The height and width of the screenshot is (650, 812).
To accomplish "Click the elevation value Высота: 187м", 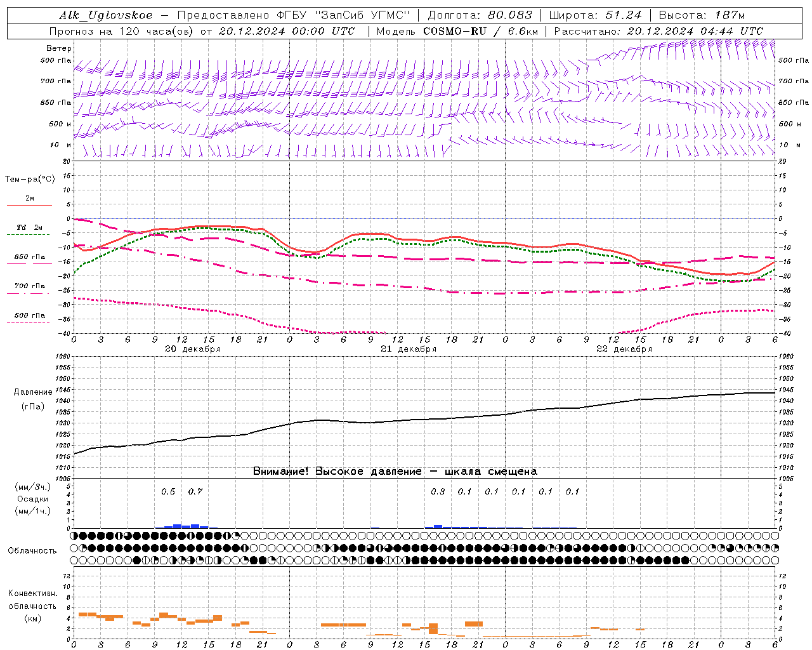I will coord(702,15).
